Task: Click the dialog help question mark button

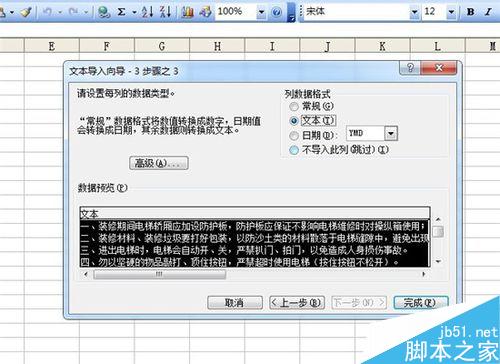Action: (x=410, y=68)
